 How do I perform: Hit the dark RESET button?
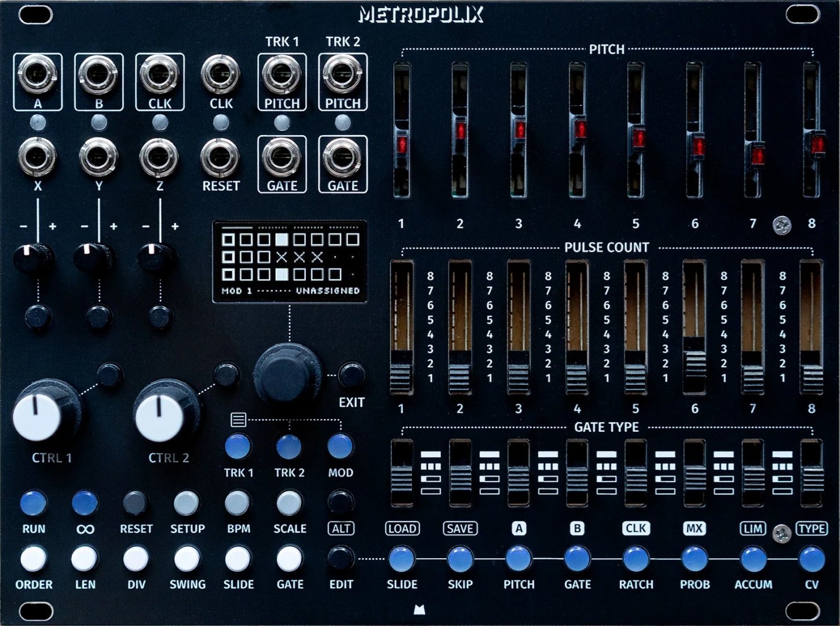tap(136, 503)
